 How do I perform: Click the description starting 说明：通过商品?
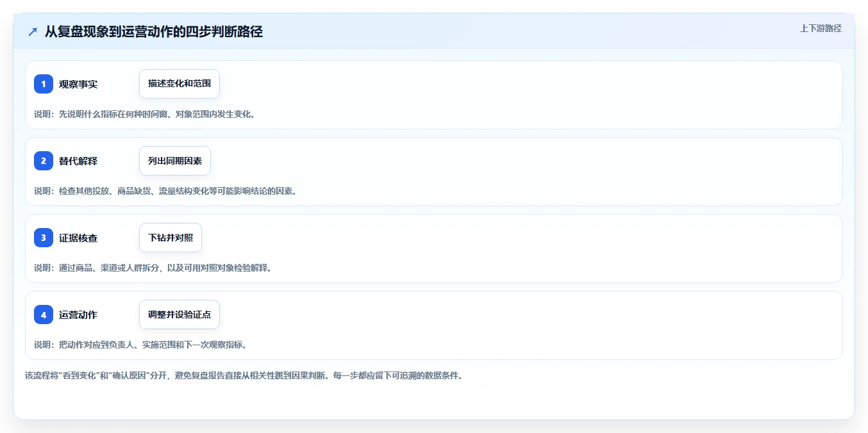(x=154, y=268)
